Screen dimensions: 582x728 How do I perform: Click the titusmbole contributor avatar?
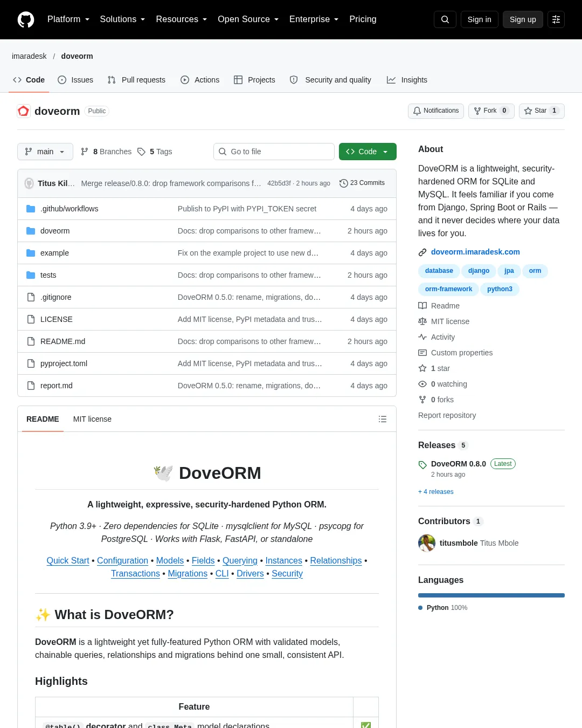point(427,543)
